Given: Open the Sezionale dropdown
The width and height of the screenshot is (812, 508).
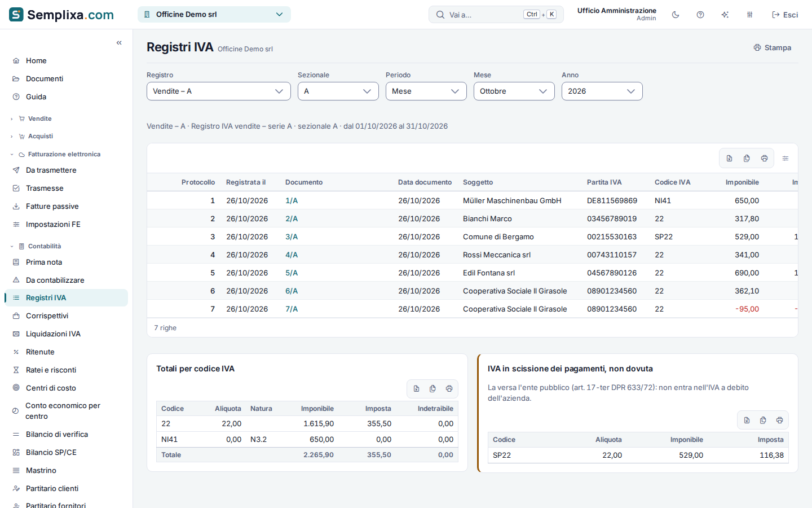Looking at the screenshot, I should point(338,91).
